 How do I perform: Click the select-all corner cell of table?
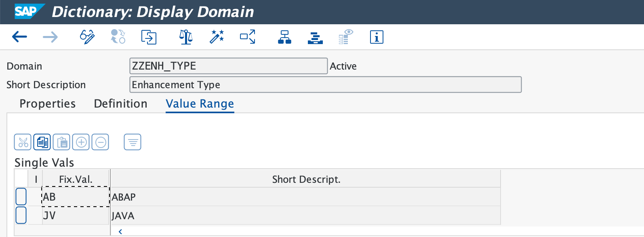pyautogui.click(x=21, y=179)
